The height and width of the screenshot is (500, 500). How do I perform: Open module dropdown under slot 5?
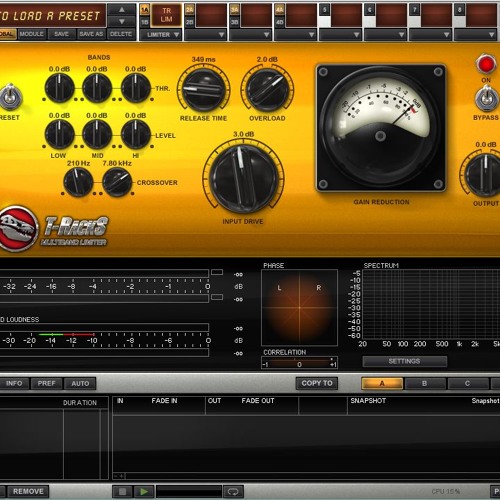pos(341,34)
